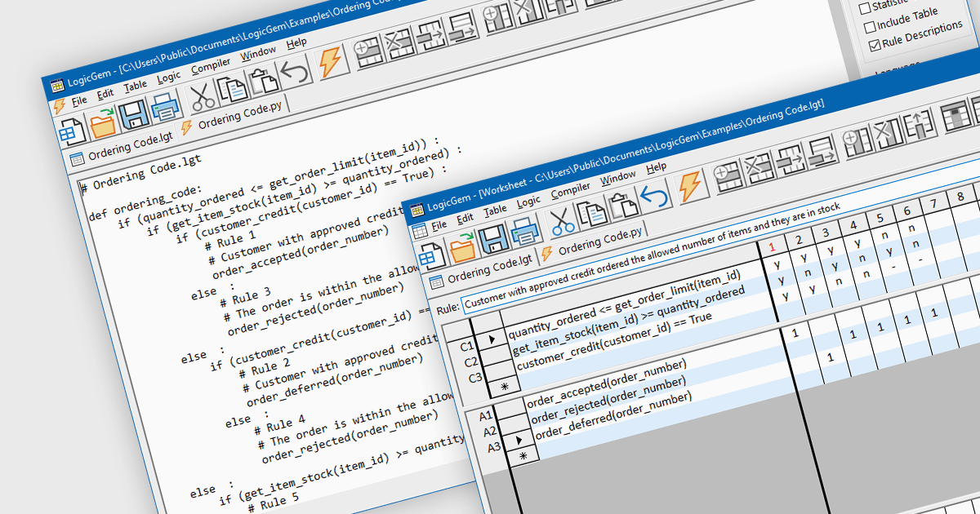This screenshot has width=980, height=514.
Task: Open Compiler menu in code window
Action: coord(211,65)
